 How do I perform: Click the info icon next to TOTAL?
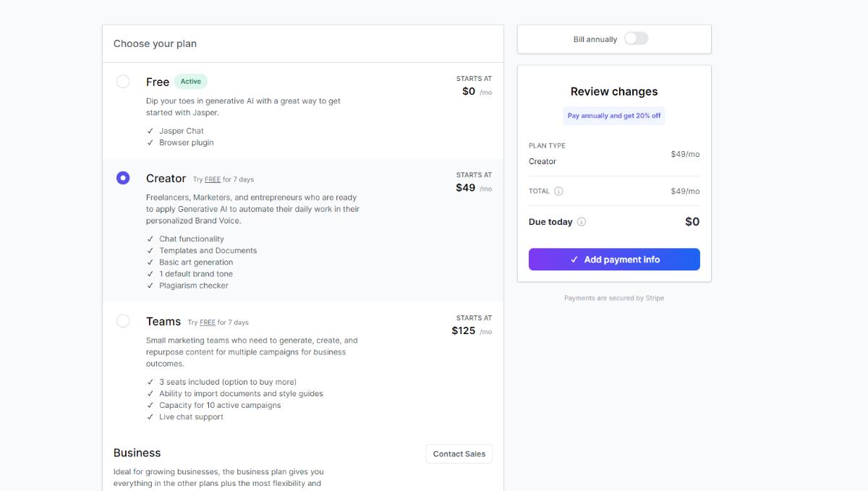(558, 192)
